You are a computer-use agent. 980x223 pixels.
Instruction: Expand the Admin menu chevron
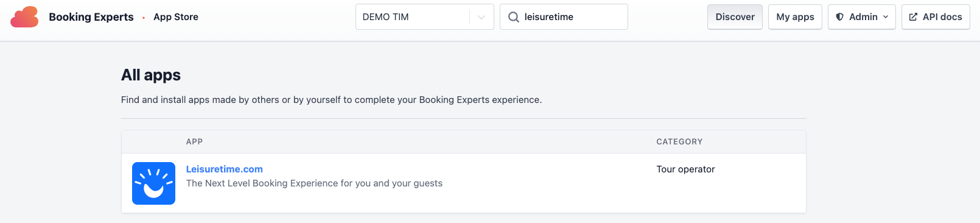[886, 17]
